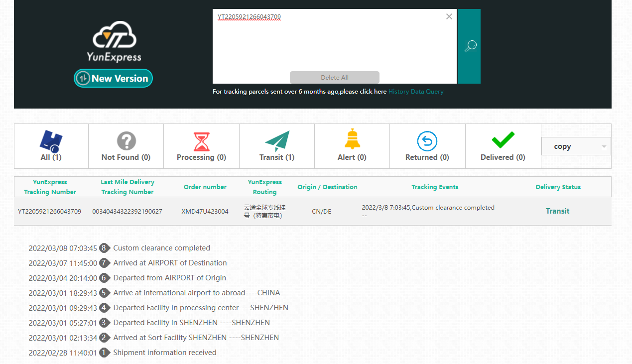This screenshot has height=364, width=632.
Task: Show Not Found (0) parcels
Action: [x=126, y=146]
